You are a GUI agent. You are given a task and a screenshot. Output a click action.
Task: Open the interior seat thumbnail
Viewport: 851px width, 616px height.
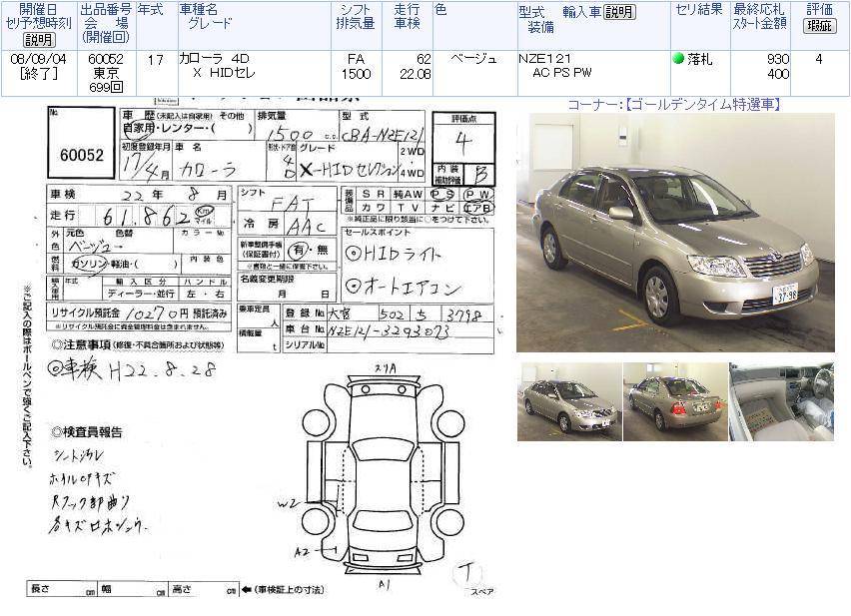point(781,401)
